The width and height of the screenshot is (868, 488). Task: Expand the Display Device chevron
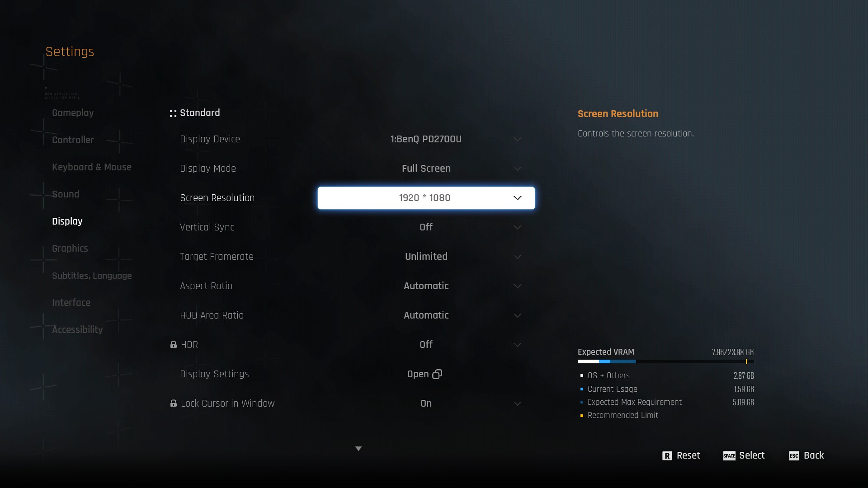pyautogui.click(x=517, y=139)
